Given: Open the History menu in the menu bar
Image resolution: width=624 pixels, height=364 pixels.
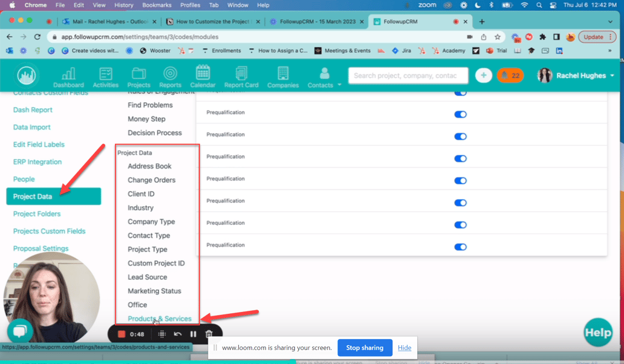Looking at the screenshot, I should [123, 5].
